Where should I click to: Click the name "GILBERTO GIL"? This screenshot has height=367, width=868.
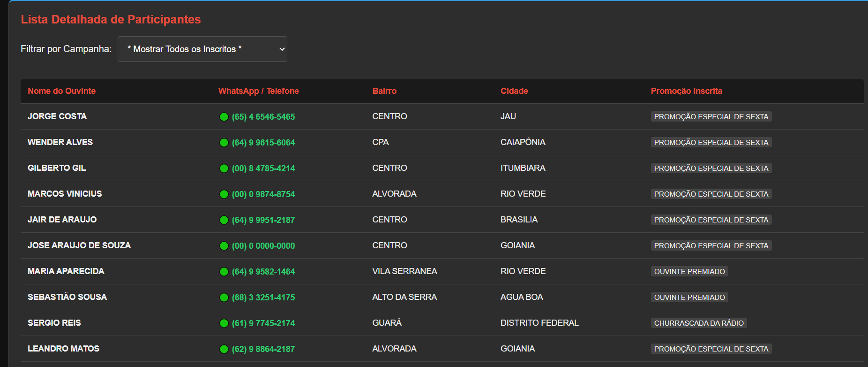(x=57, y=168)
